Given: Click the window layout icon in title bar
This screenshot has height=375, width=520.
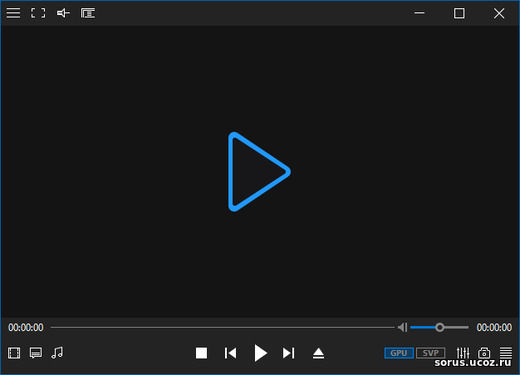Looking at the screenshot, I should click(88, 13).
